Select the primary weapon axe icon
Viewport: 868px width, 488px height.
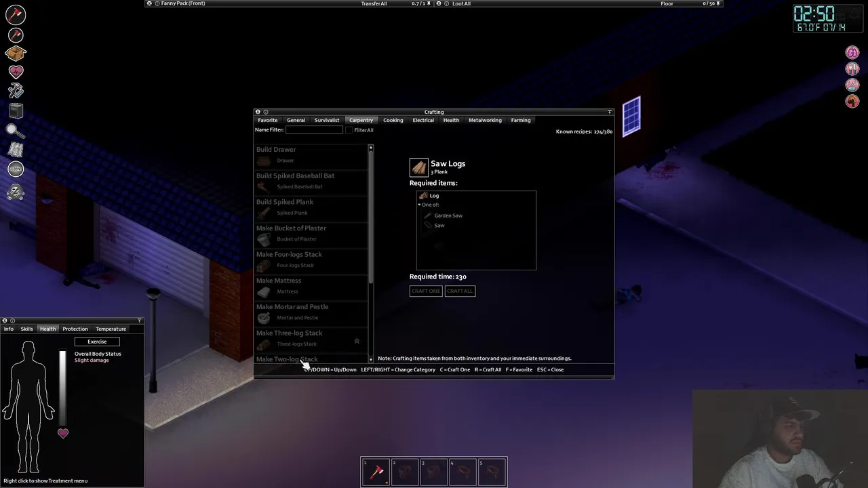pos(16,14)
